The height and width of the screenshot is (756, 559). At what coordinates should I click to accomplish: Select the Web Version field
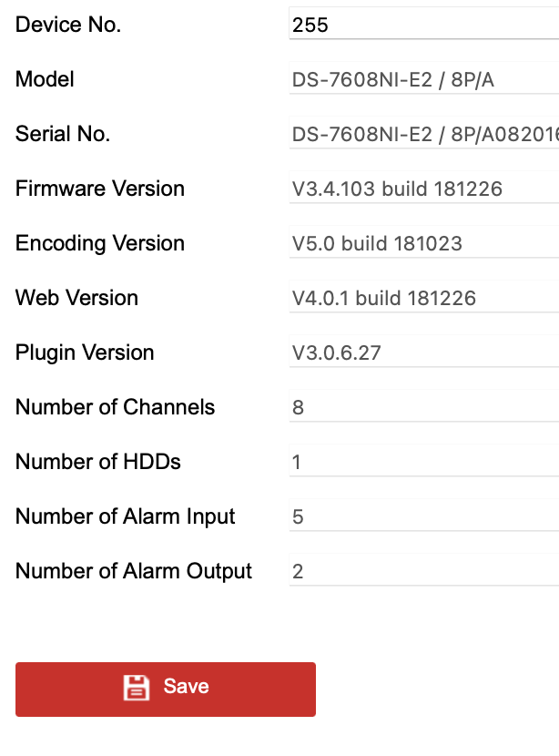point(419,298)
